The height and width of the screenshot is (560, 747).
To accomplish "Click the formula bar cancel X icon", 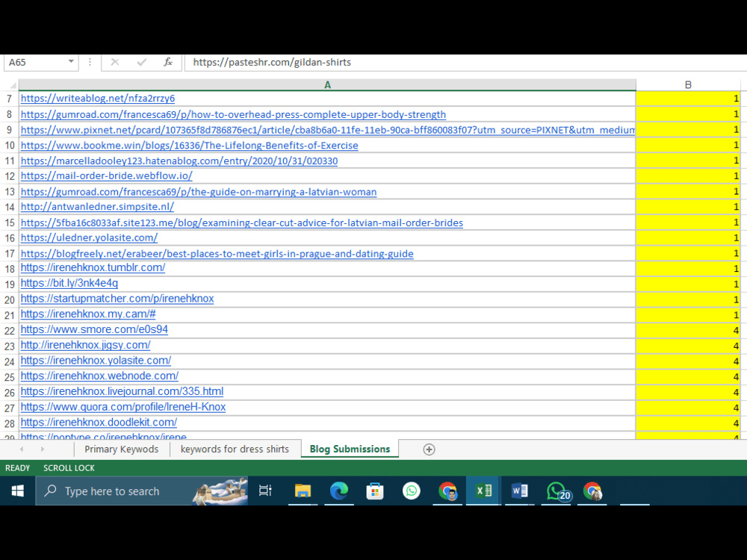I will pyautogui.click(x=115, y=62).
